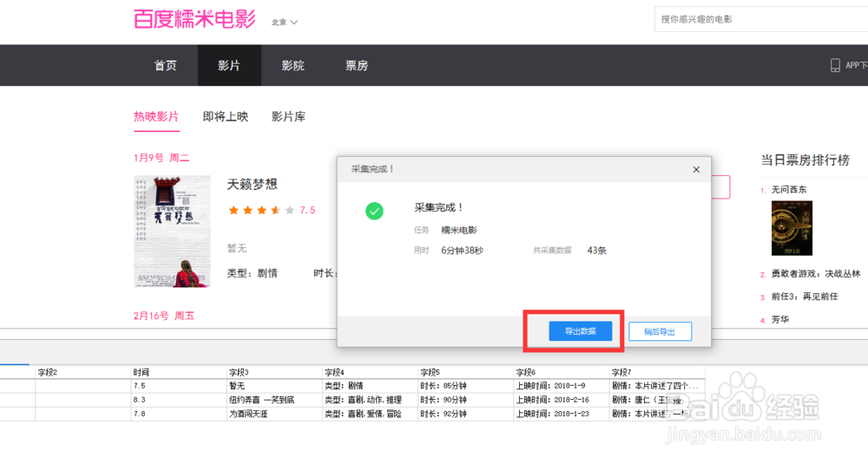
Task: Click the cell 类型：喜剧,爱情,冒险
Action: tap(371, 414)
